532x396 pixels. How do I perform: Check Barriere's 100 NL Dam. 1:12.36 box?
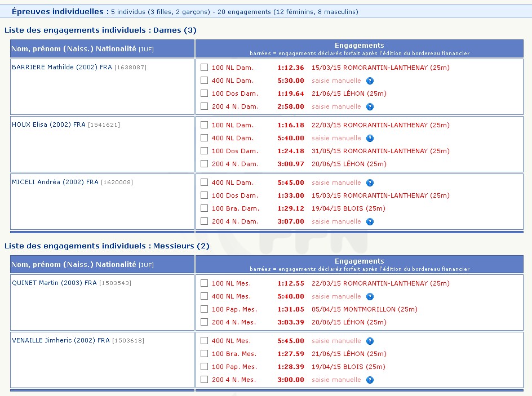point(204,67)
